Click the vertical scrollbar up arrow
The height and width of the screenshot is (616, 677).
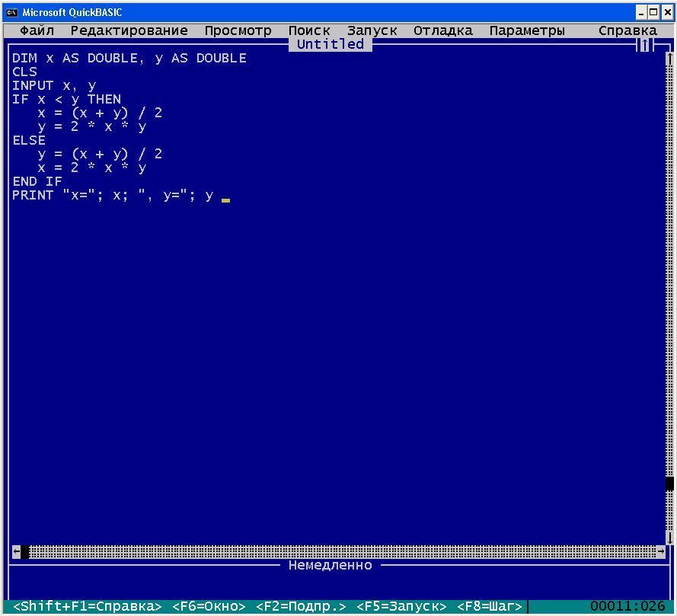[669, 59]
